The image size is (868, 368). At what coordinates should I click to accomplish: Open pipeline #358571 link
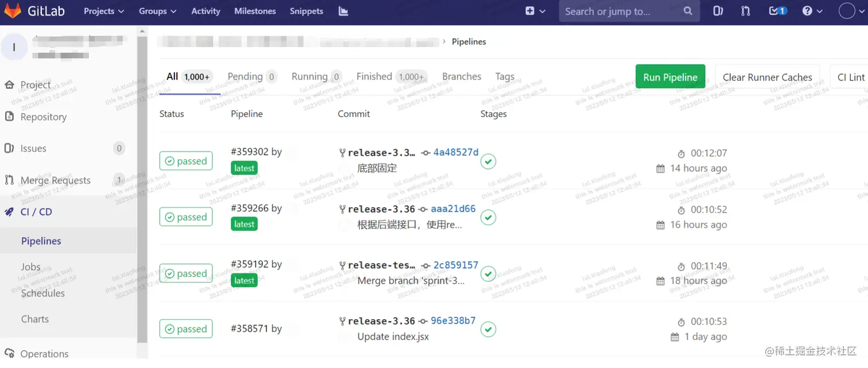[249, 328]
